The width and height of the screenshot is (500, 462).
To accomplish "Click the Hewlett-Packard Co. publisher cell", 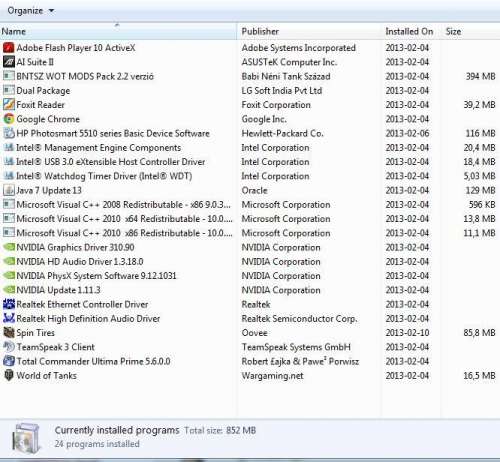I will 283,133.
